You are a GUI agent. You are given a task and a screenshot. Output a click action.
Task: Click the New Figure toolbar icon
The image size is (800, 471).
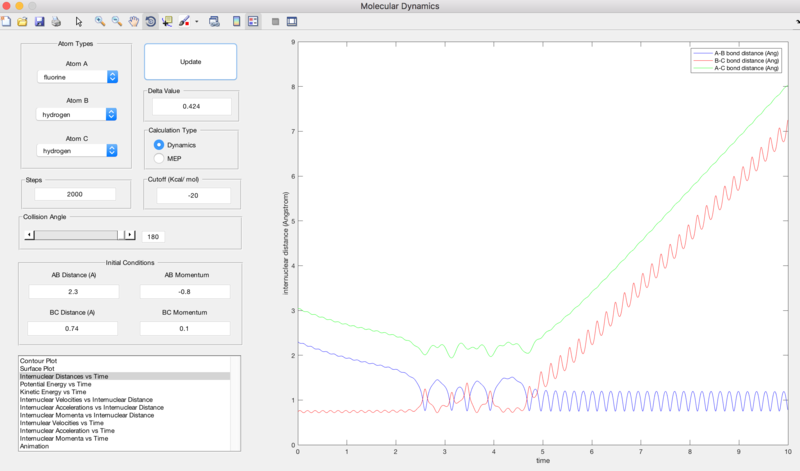pos(7,21)
